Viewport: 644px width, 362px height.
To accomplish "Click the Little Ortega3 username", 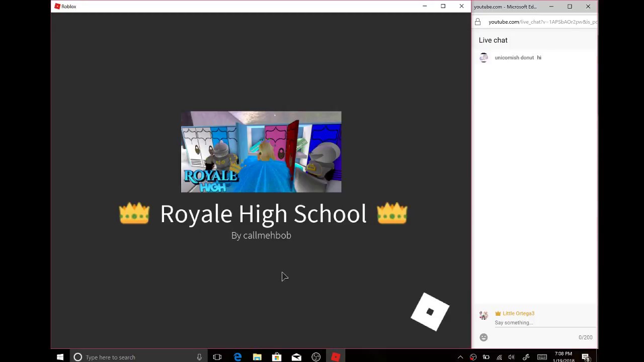I will [x=518, y=314].
